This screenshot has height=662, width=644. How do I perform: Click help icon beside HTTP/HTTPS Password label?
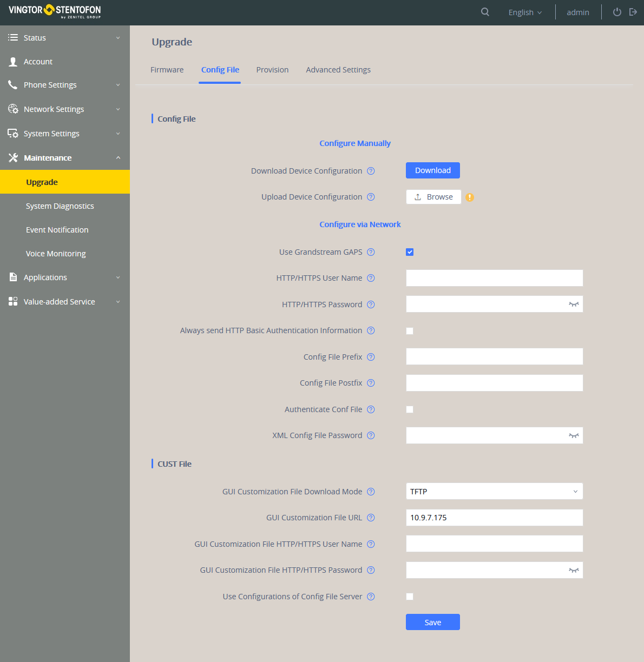click(371, 304)
